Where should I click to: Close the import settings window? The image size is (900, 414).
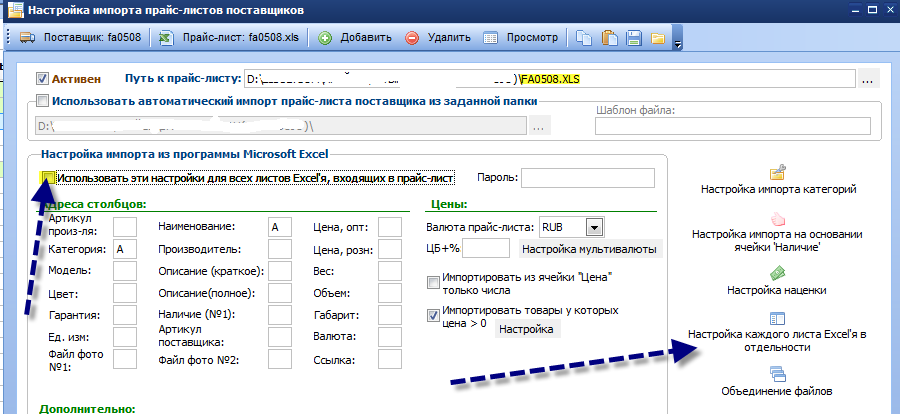click(x=890, y=10)
